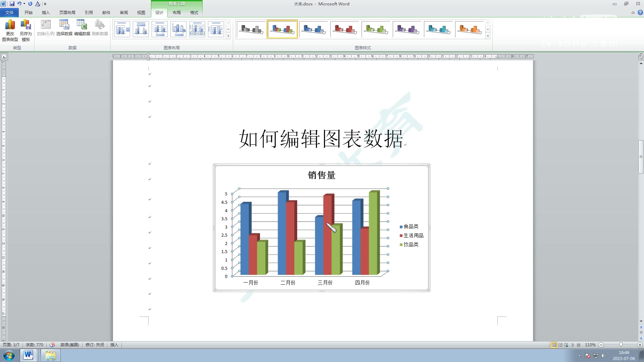Screen dimensions: 644x362
Task: Click the zoom slider handle
Action: point(621,345)
